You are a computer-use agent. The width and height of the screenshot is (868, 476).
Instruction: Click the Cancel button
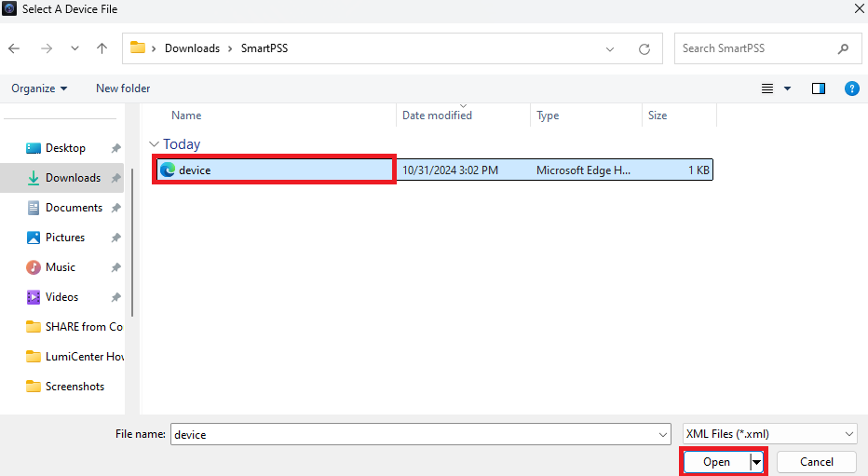(x=816, y=462)
